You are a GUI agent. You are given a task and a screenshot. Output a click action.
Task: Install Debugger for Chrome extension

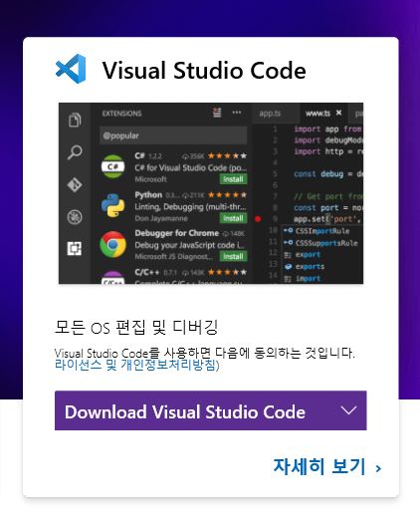click(x=233, y=256)
